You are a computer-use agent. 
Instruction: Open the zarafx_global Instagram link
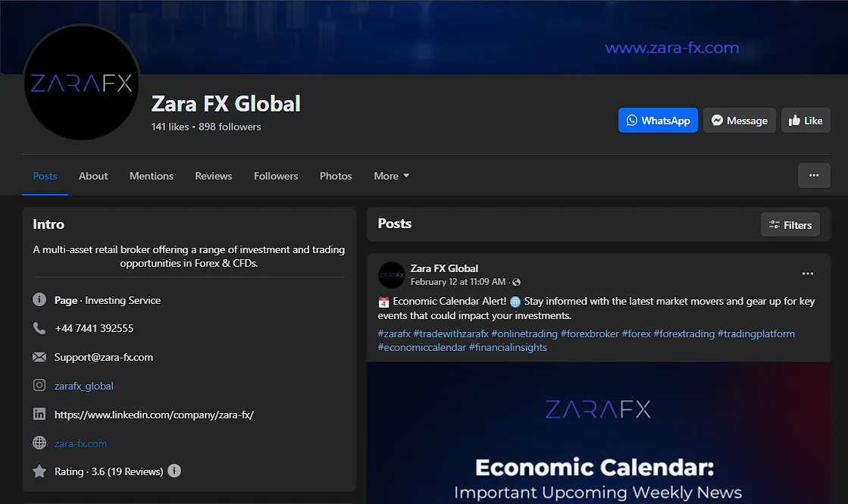tap(84, 386)
